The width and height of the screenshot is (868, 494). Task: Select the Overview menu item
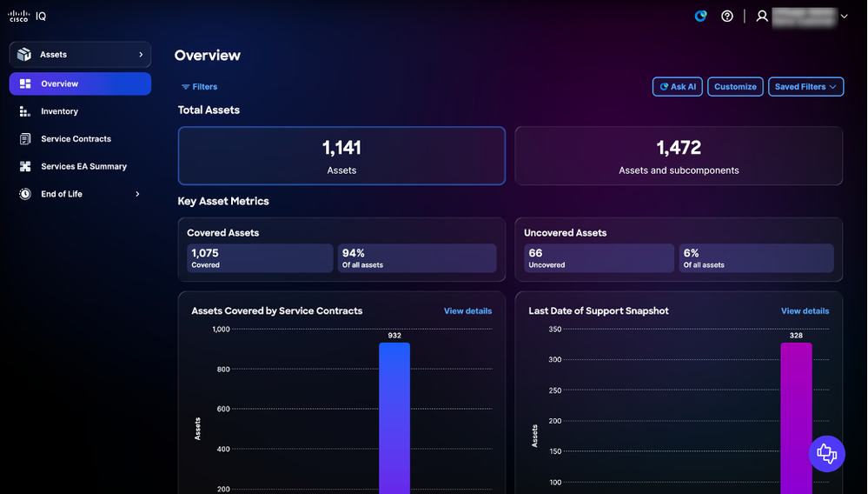pos(80,83)
